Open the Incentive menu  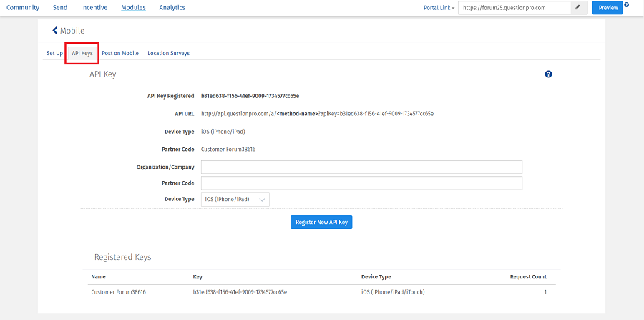pos(94,8)
